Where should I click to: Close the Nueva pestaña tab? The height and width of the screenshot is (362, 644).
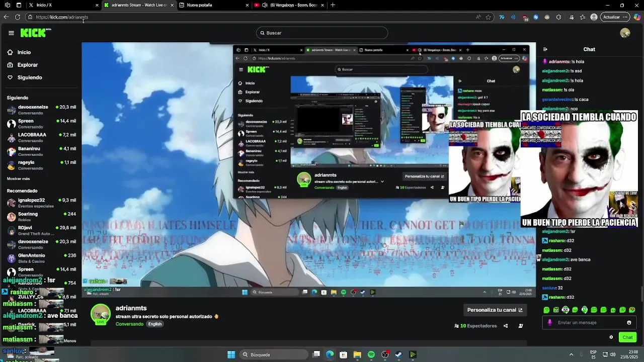point(247,5)
